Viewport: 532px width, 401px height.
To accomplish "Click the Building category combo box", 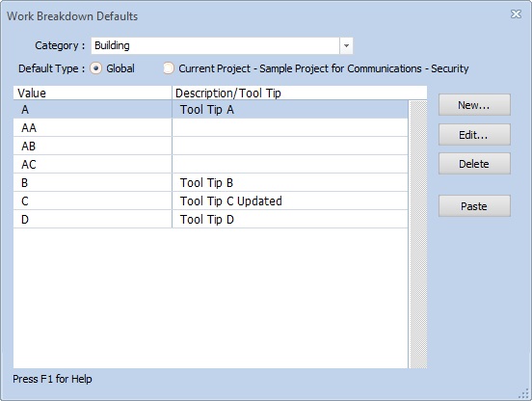I will [x=222, y=46].
